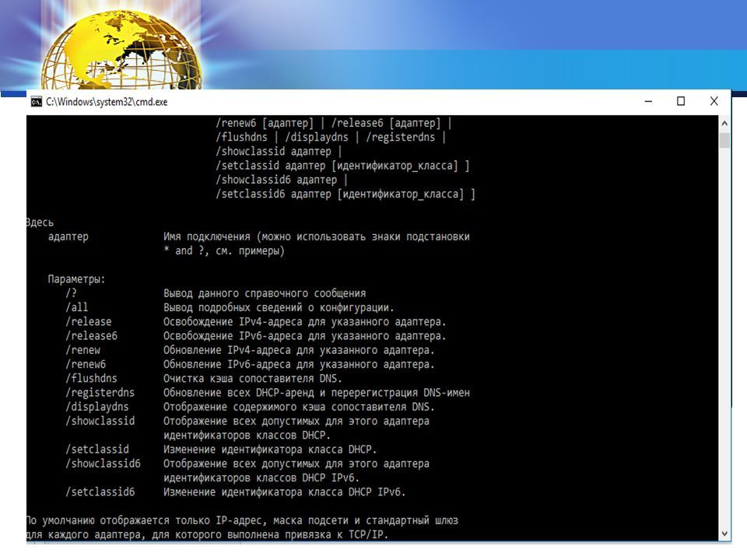Click the vertical scrollbar thumb
The height and width of the screenshot is (560, 747).
pyautogui.click(x=724, y=141)
